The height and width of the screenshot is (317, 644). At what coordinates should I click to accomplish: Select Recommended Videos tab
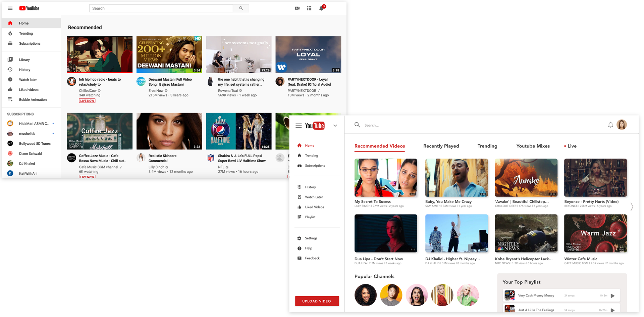pyautogui.click(x=380, y=146)
